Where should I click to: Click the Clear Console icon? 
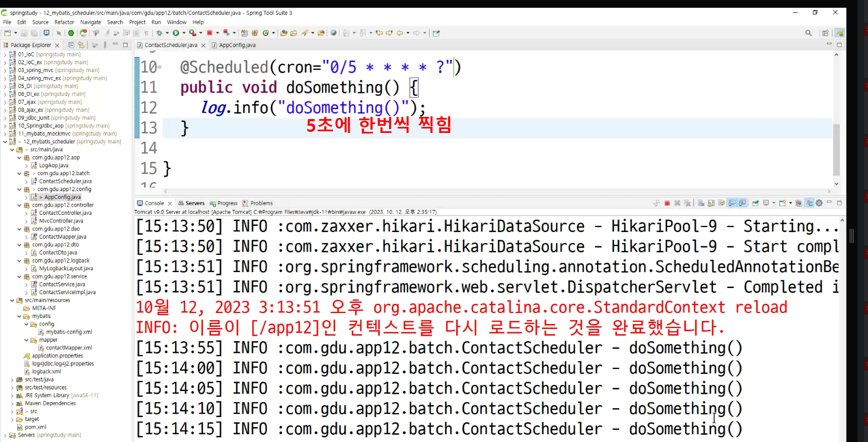pos(701,203)
